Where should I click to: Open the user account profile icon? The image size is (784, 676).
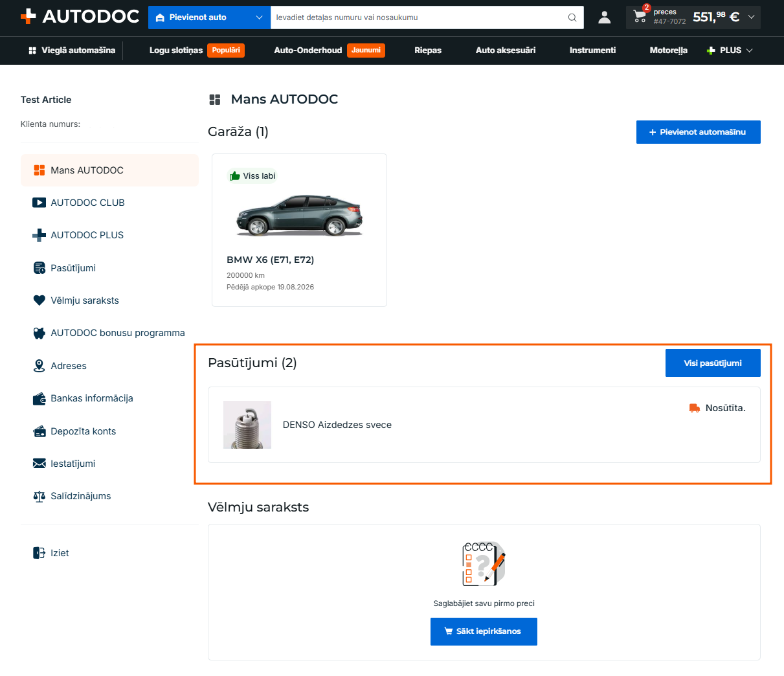click(604, 17)
